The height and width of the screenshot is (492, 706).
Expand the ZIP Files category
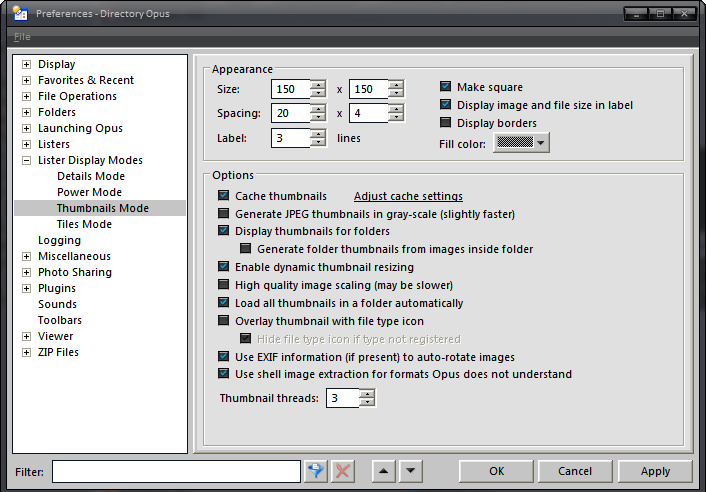coord(27,352)
